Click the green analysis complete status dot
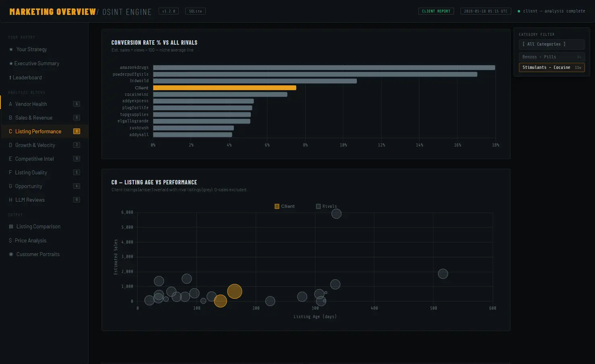The height and width of the screenshot is (364, 595). 519,11
